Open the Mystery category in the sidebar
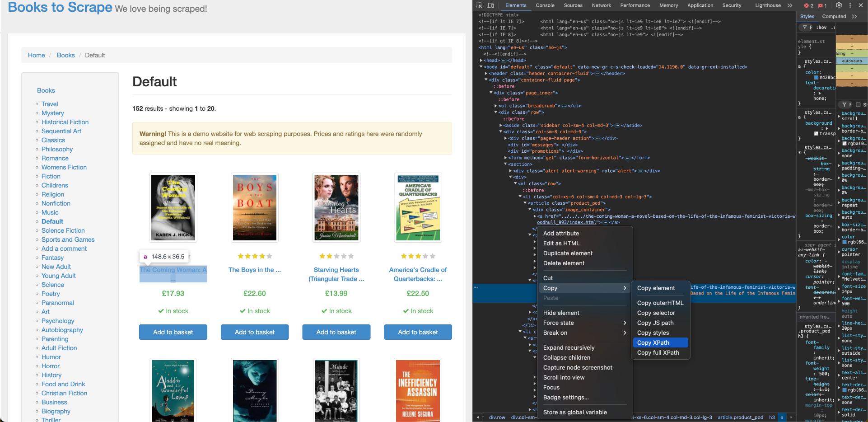Image resolution: width=868 pixels, height=422 pixels. click(x=53, y=113)
